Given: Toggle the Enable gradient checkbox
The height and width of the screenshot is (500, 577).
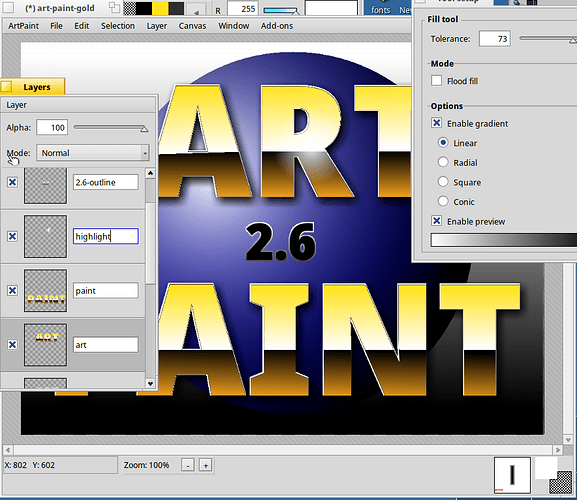Looking at the screenshot, I should point(436,123).
